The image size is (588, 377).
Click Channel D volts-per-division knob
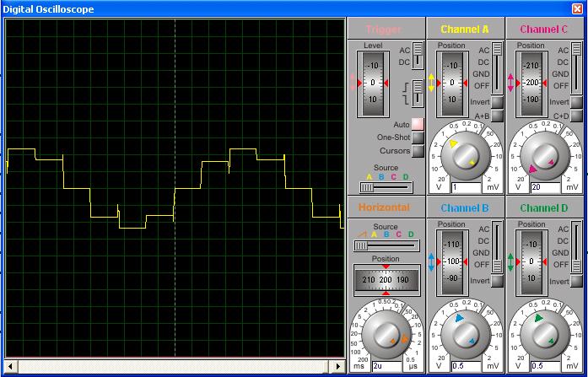click(545, 334)
